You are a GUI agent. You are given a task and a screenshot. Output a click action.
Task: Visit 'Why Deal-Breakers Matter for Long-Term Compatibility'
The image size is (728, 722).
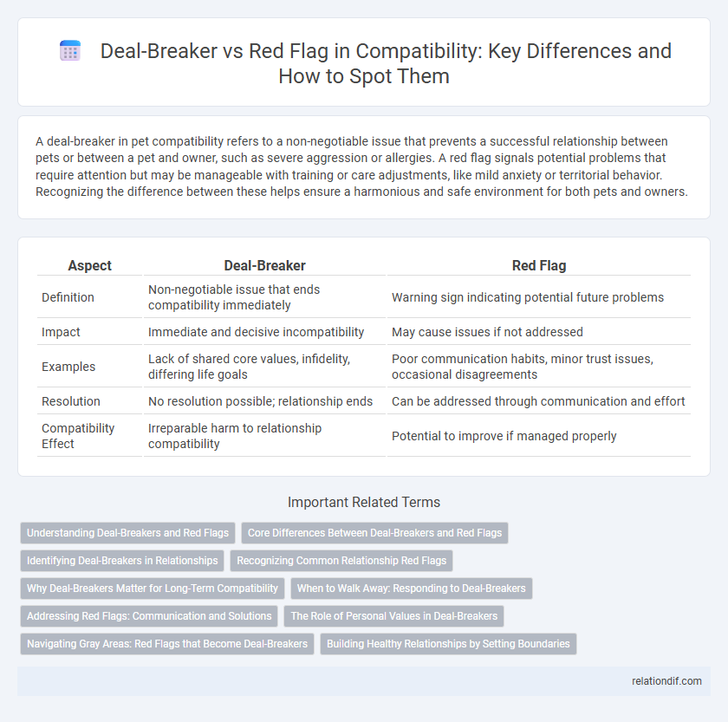[153, 589]
